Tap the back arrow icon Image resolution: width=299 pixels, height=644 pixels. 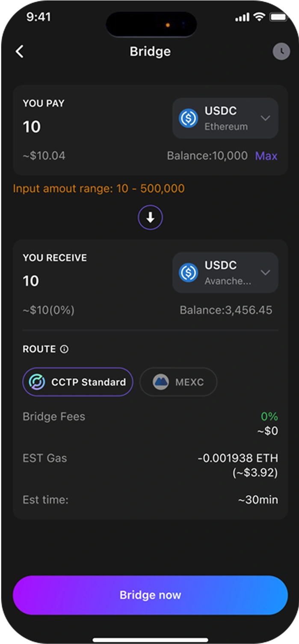coord(20,52)
